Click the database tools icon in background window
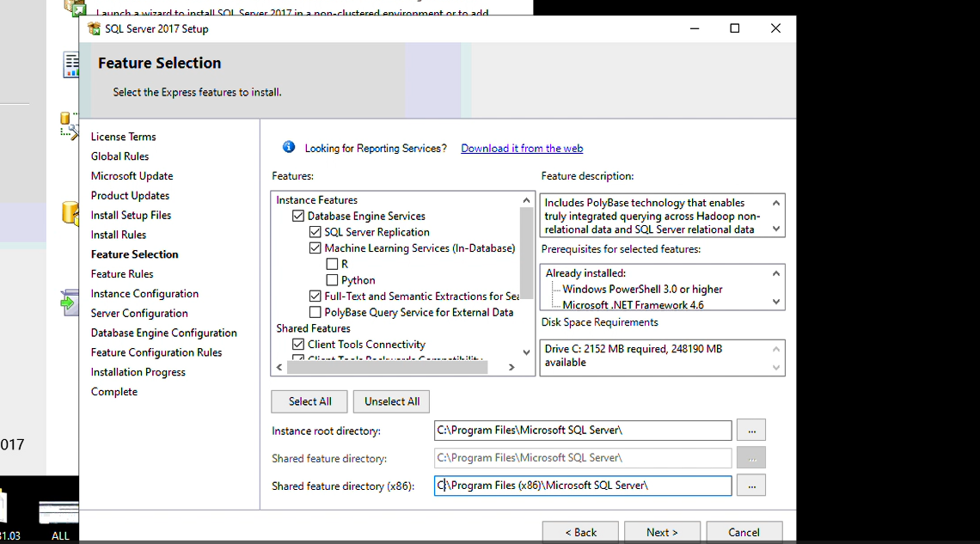Viewport: 980px width, 544px height. (x=70, y=125)
